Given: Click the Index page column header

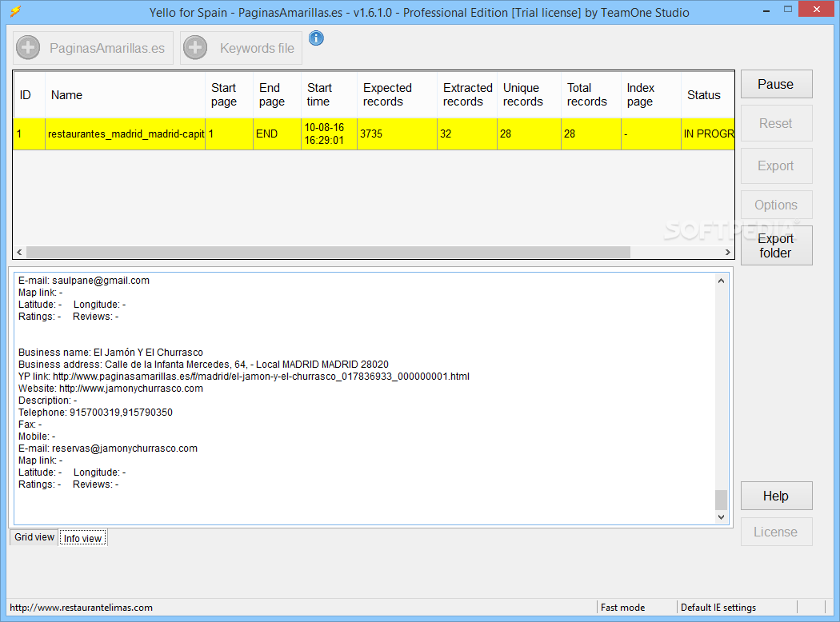Looking at the screenshot, I should tap(651, 95).
